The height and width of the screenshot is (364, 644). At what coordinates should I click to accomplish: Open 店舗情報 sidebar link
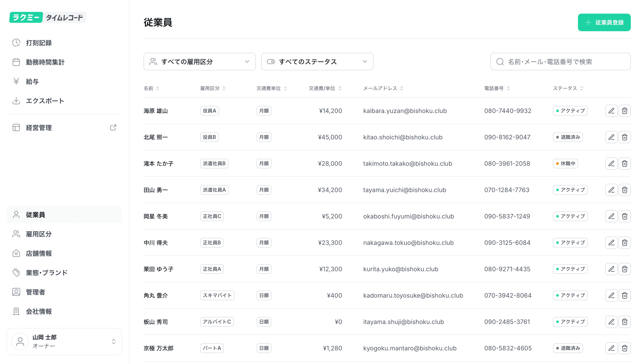point(39,253)
